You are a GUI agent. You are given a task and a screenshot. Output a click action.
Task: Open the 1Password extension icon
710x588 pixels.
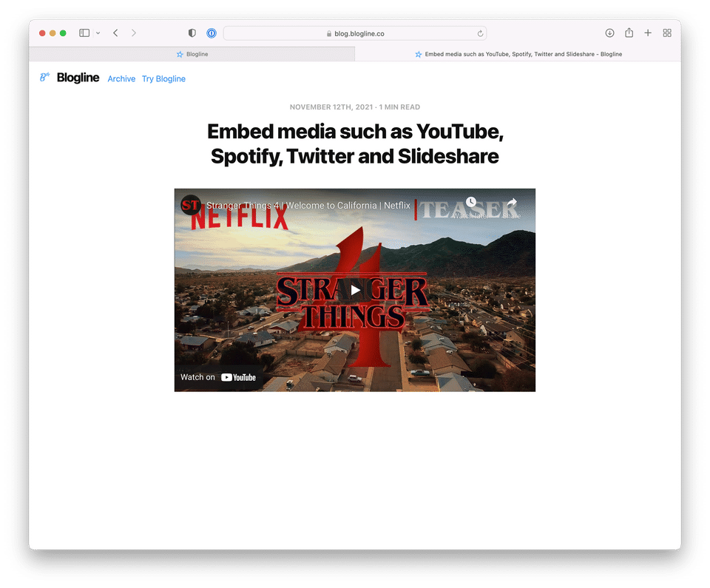212,33
